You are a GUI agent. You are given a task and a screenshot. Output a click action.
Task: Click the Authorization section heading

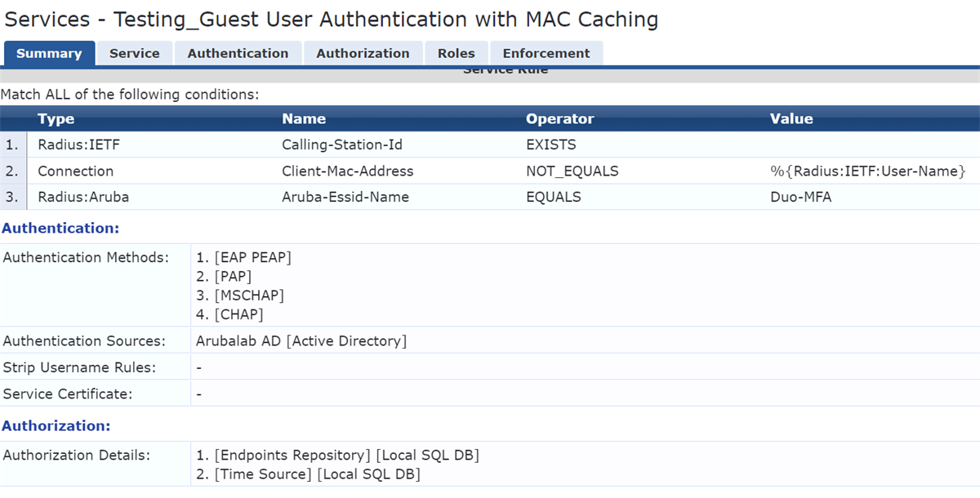pos(56,426)
